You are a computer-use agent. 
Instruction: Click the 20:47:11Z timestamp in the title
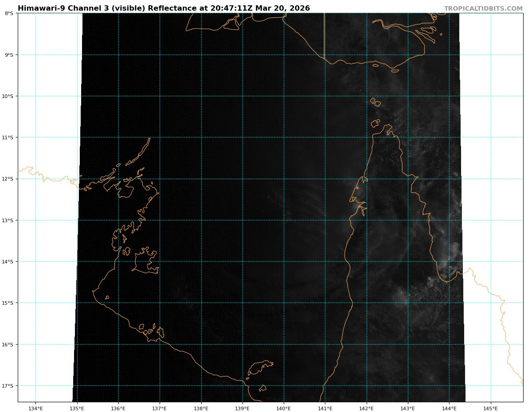coord(231,8)
